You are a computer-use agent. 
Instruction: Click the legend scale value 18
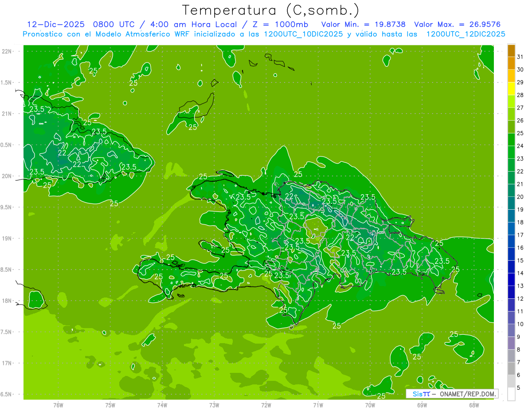(x=520, y=222)
